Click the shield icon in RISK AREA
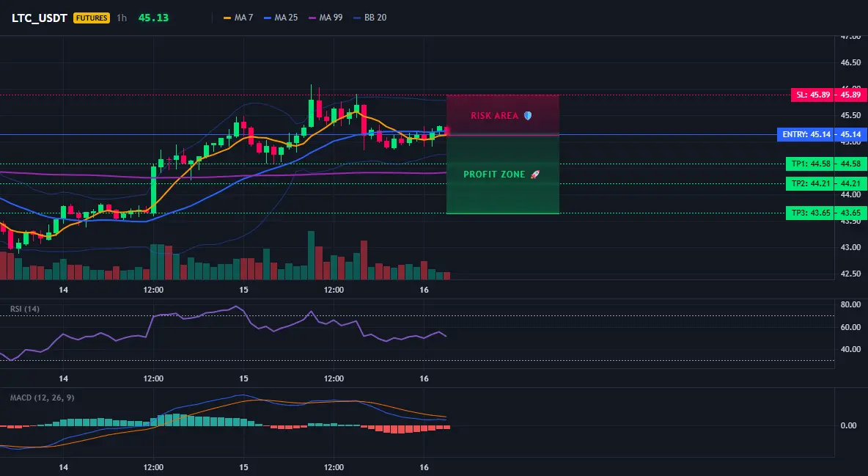This screenshot has width=868, height=476. 528,116
